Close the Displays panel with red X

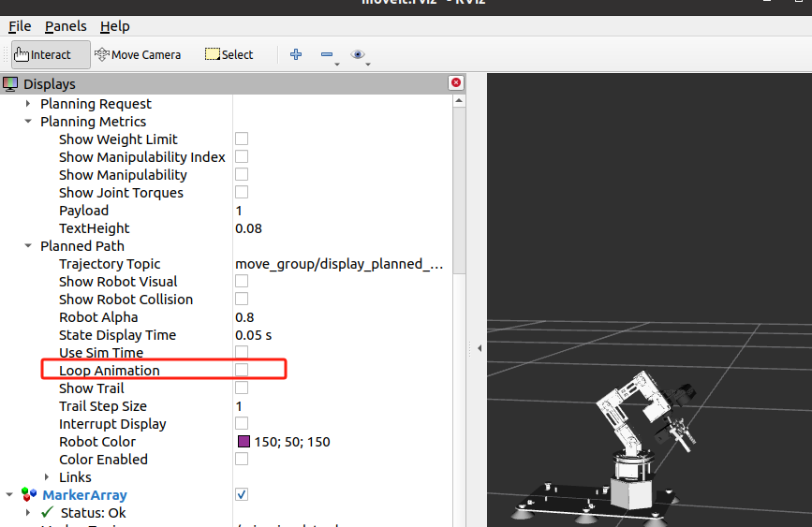pos(456,82)
